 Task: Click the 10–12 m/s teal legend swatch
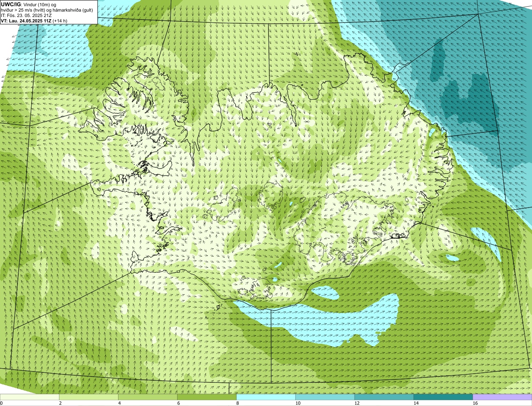coord(325,397)
